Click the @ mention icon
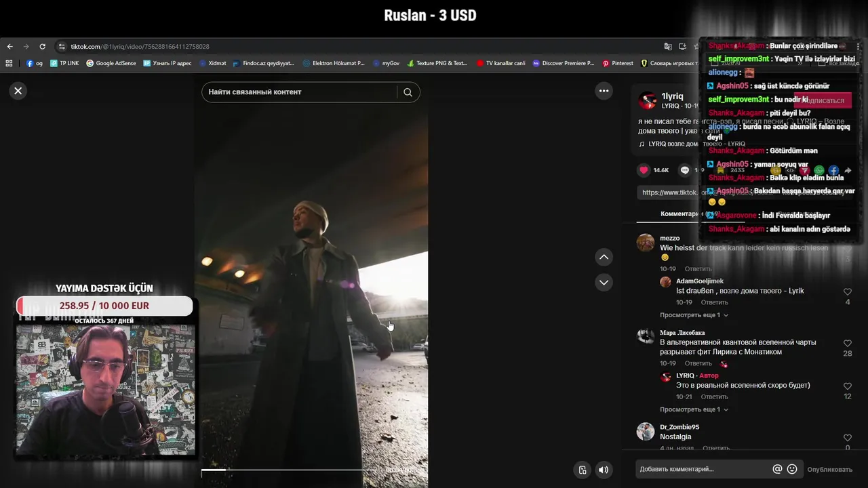Image resolution: width=868 pixels, height=488 pixels. [777, 469]
